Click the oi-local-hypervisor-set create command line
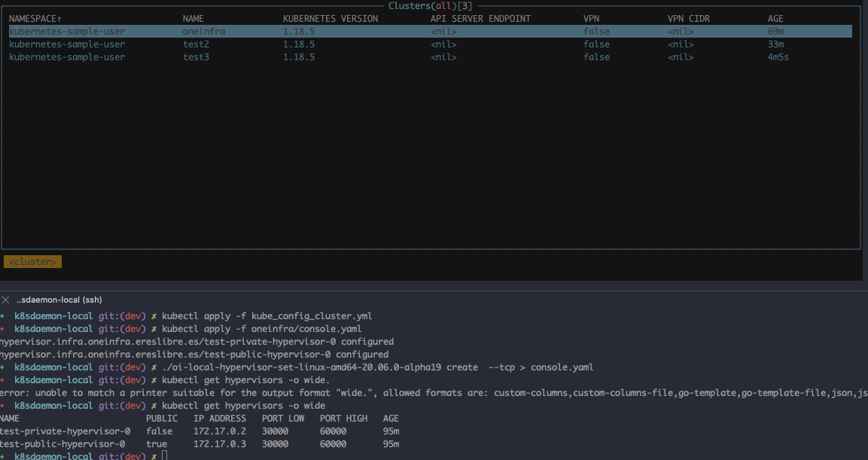 point(377,367)
